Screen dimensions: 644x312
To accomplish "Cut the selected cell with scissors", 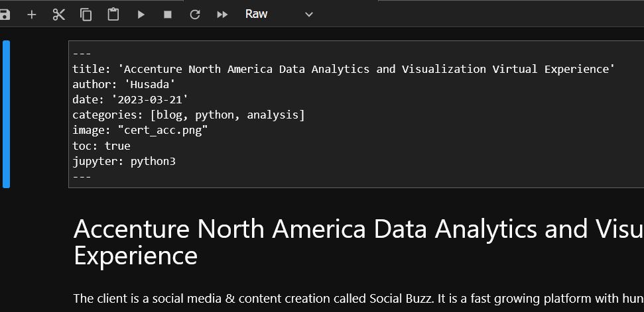I will [x=59, y=15].
